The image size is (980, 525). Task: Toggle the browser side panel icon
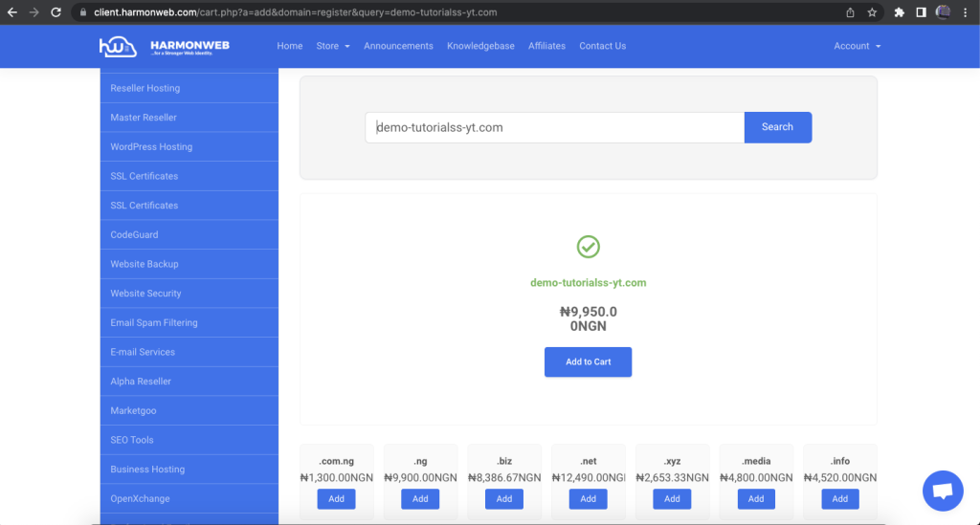click(x=921, y=12)
